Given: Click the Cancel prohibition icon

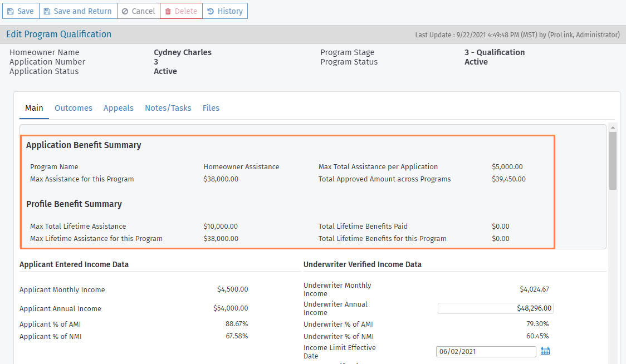Looking at the screenshot, I should coord(126,11).
